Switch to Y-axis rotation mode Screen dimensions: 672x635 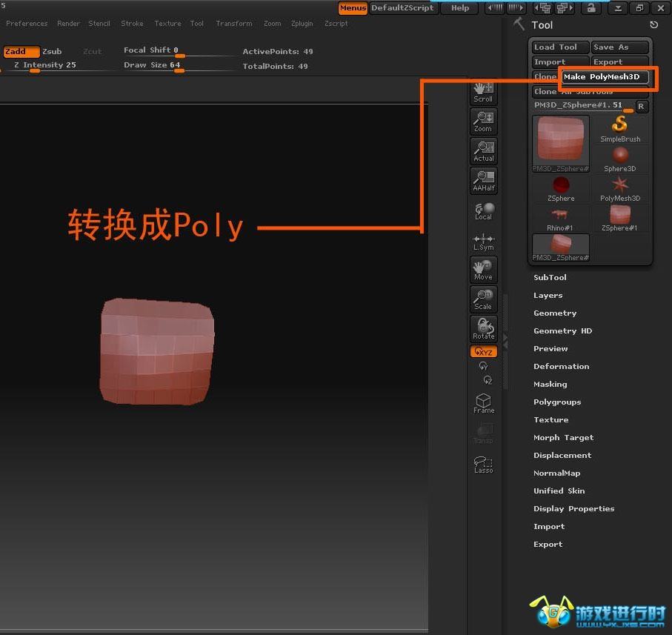pyautogui.click(x=483, y=366)
